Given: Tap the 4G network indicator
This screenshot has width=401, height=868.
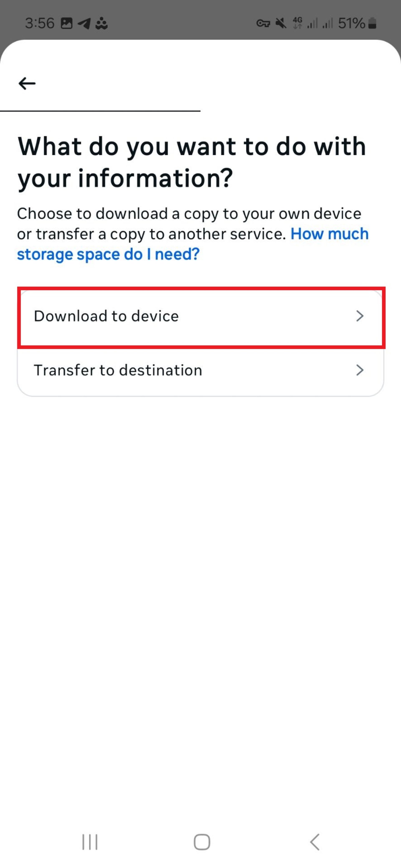Looking at the screenshot, I should 297,23.
